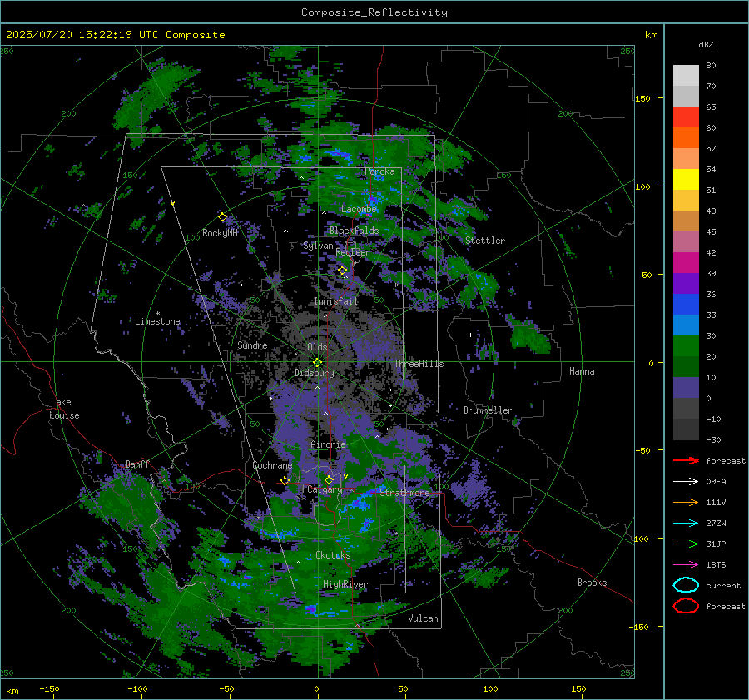
Task: Click the 09EA legend label
Action: click(716, 482)
